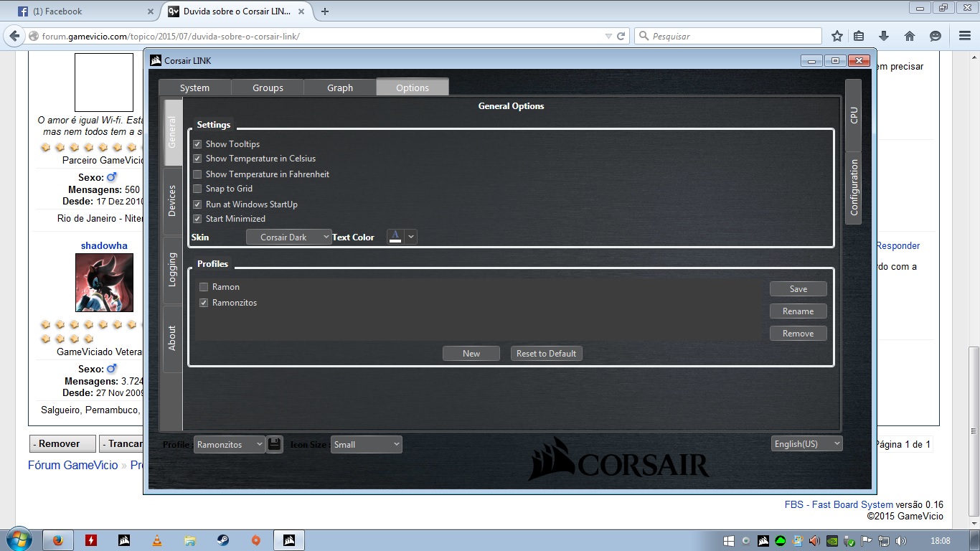Image resolution: width=980 pixels, height=551 pixels.
Task: Click the Rename profile button
Action: coord(798,311)
